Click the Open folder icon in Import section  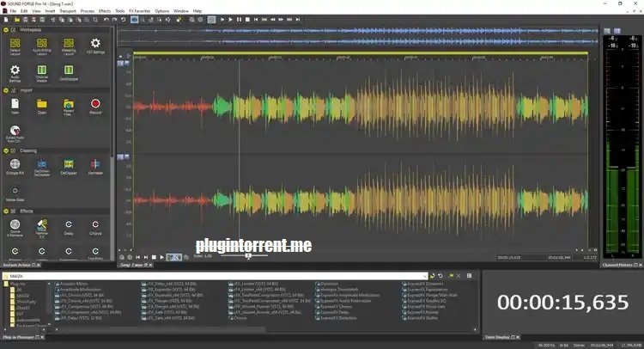(x=42, y=106)
